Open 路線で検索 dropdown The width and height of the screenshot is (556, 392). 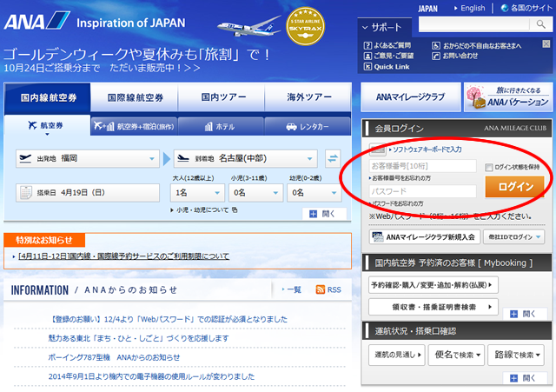(516, 355)
